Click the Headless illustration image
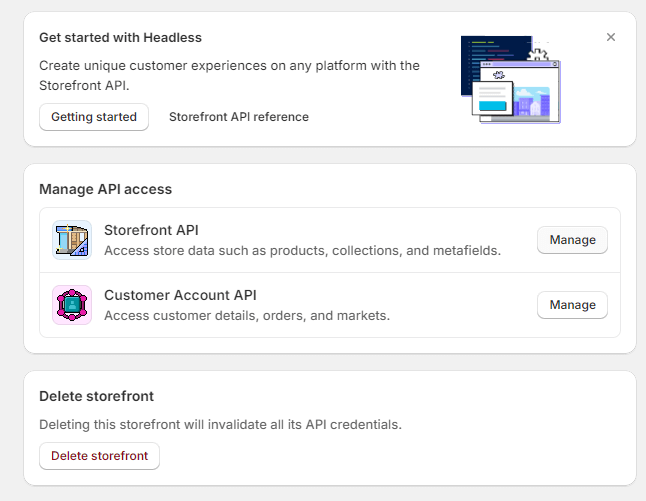646x501 pixels. (x=510, y=80)
